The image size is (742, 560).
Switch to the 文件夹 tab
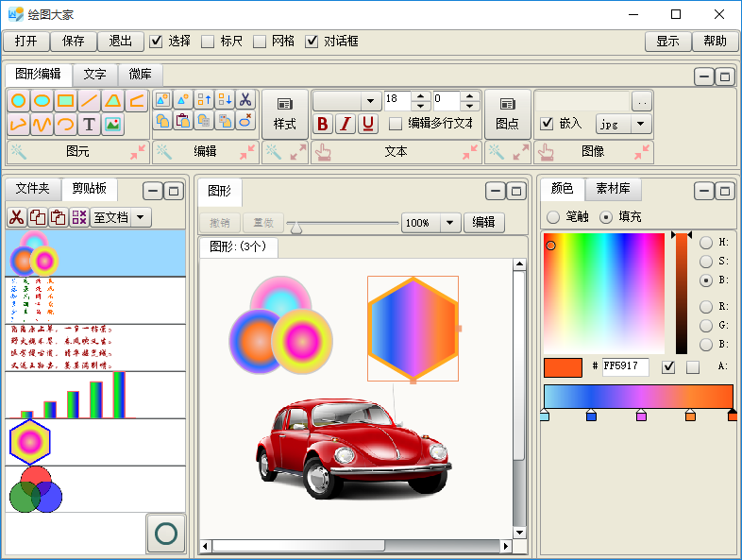33,189
